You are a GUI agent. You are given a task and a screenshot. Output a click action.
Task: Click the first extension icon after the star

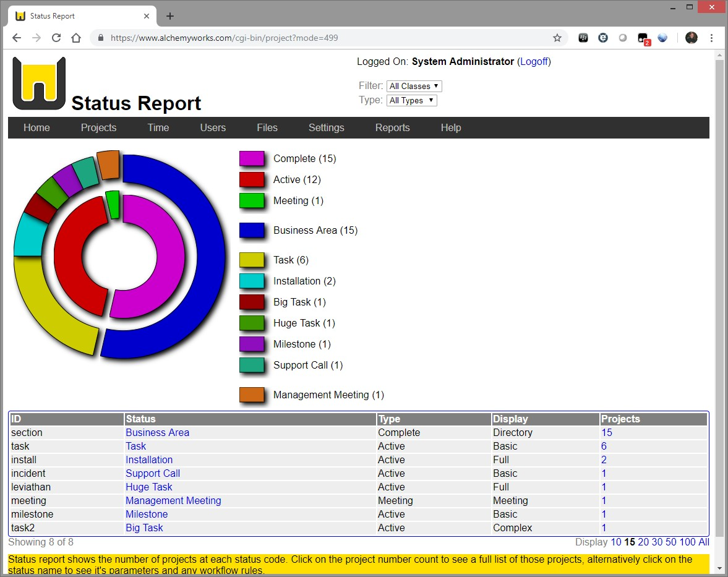583,38
